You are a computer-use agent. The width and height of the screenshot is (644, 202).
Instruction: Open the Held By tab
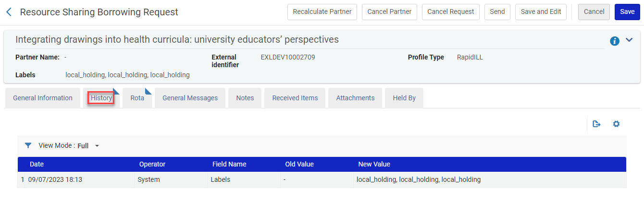tap(404, 98)
